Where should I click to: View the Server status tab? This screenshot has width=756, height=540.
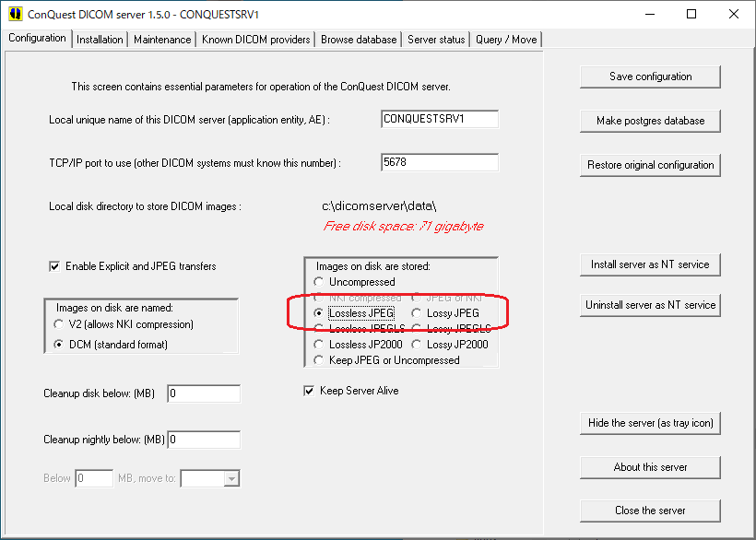click(x=436, y=40)
